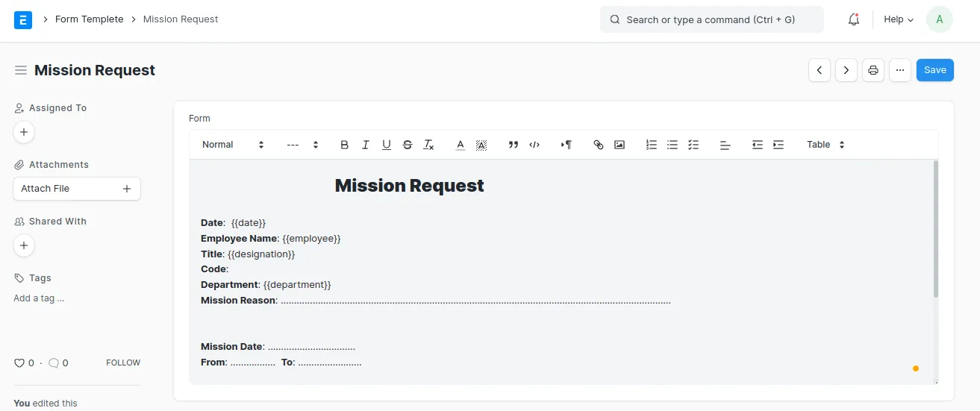The width and height of the screenshot is (980, 411).
Task: Expand the Help menu
Action: (899, 19)
